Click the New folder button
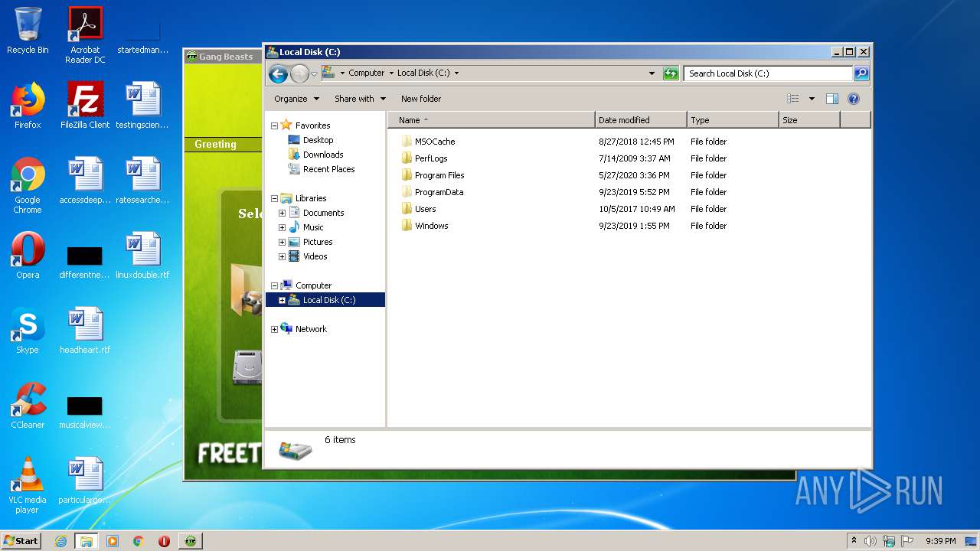The image size is (980, 551). [x=421, y=99]
